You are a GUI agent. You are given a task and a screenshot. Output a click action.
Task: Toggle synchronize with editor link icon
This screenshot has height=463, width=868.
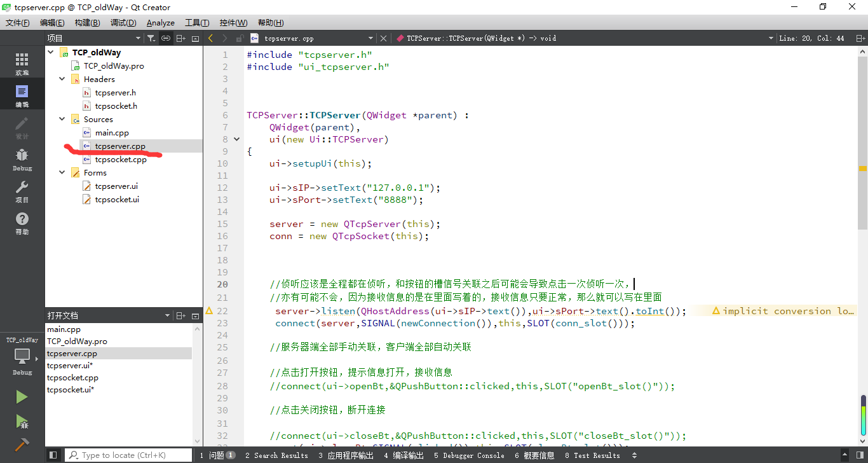(166, 38)
